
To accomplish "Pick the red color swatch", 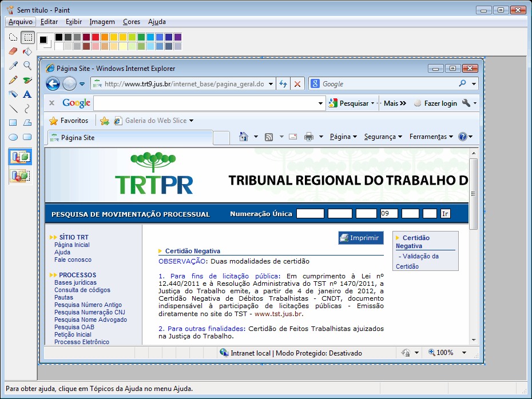I will click(96, 37).
